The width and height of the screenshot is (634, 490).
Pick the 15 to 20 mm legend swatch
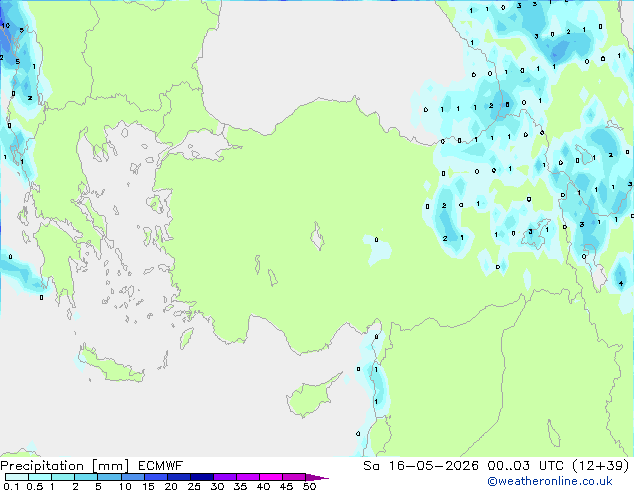[x=156, y=477]
